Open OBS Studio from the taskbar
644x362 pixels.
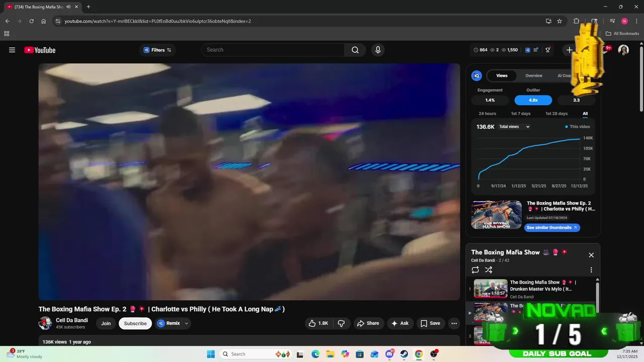[x=434, y=354]
